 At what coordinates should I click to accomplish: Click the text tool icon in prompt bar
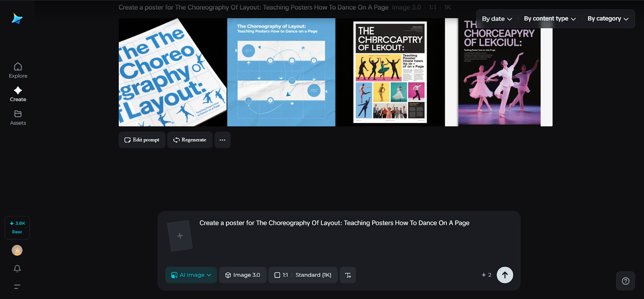(348, 275)
